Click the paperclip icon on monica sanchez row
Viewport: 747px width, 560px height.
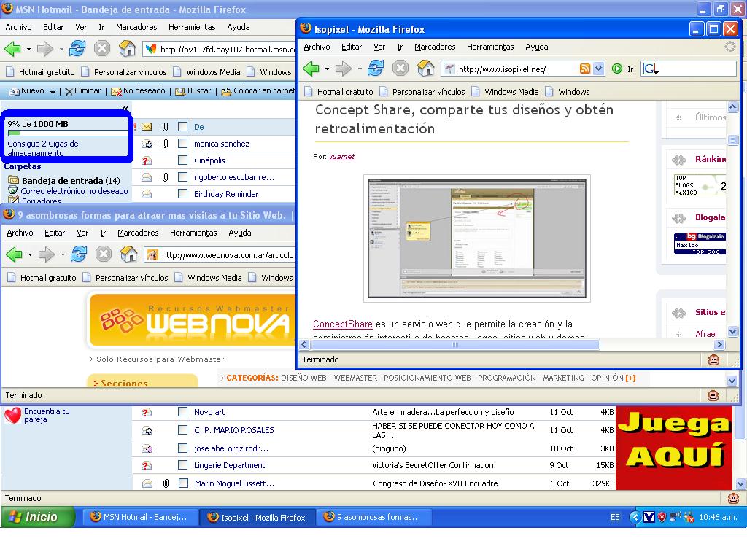click(x=166, y=144)
